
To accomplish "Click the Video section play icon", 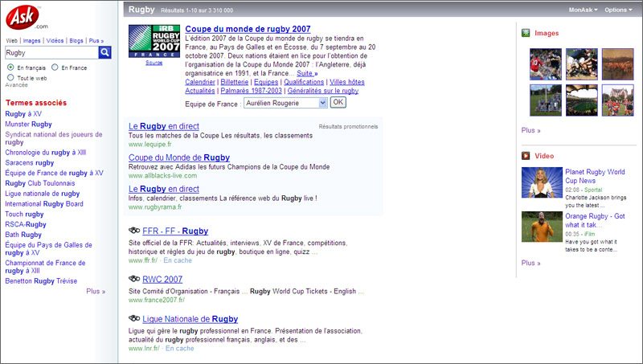I will (526, 155).
